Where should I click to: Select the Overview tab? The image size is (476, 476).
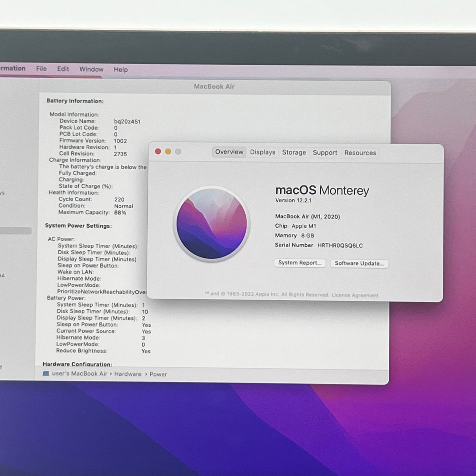tap(229, 152)
